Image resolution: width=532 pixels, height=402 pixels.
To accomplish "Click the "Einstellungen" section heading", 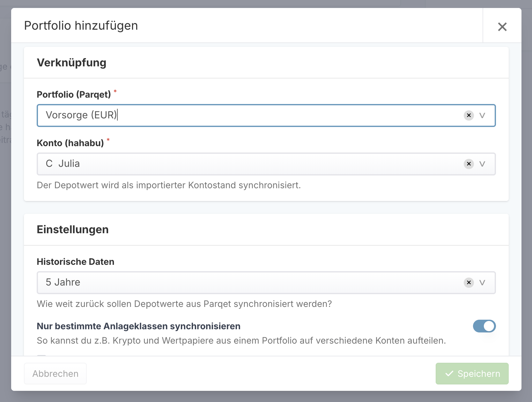I will 72,229.
